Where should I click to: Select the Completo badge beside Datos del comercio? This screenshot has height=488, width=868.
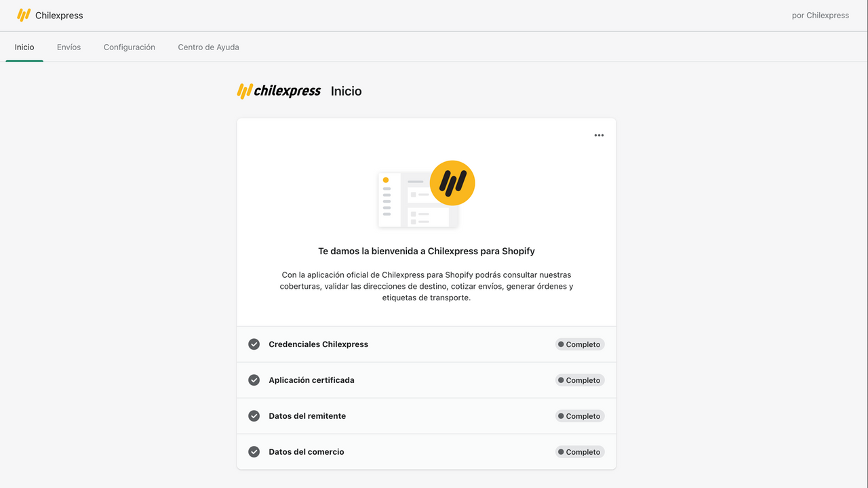[x=579, y=451]
